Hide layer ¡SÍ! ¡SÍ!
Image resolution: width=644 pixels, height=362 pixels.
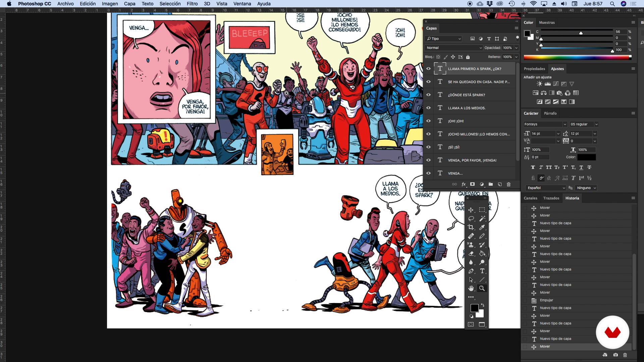pos(428,147)
